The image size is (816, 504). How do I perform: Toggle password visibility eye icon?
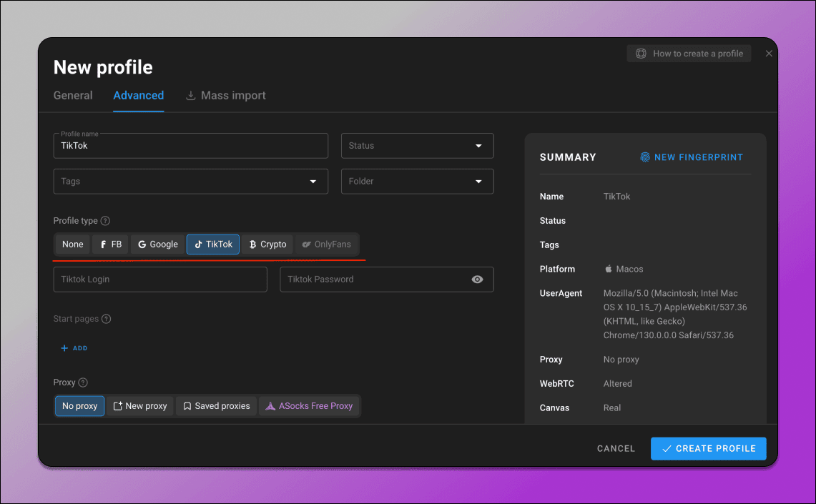point(477,280)
